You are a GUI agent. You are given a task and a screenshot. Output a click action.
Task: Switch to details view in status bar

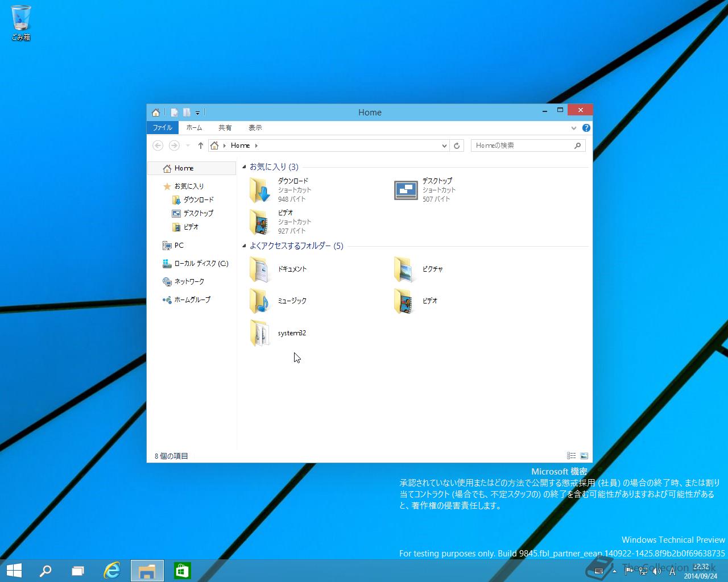pos(572,456)
